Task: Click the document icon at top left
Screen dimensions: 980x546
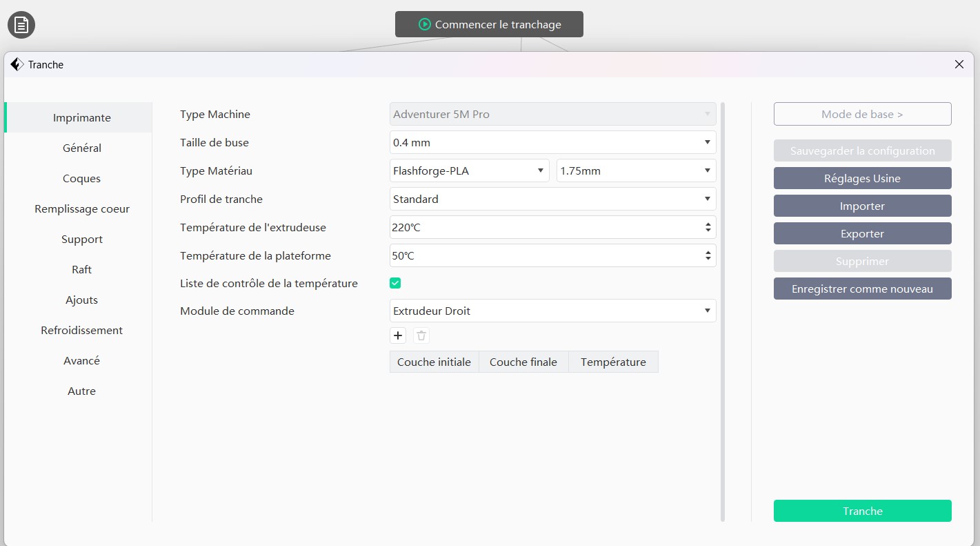Action: (x=21, y=26)
